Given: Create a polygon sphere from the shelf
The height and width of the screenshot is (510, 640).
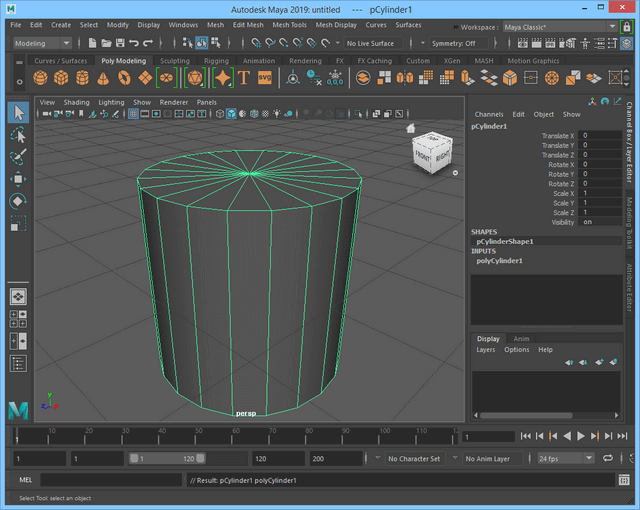Looking at the screenshot, I should pos(40,78).
